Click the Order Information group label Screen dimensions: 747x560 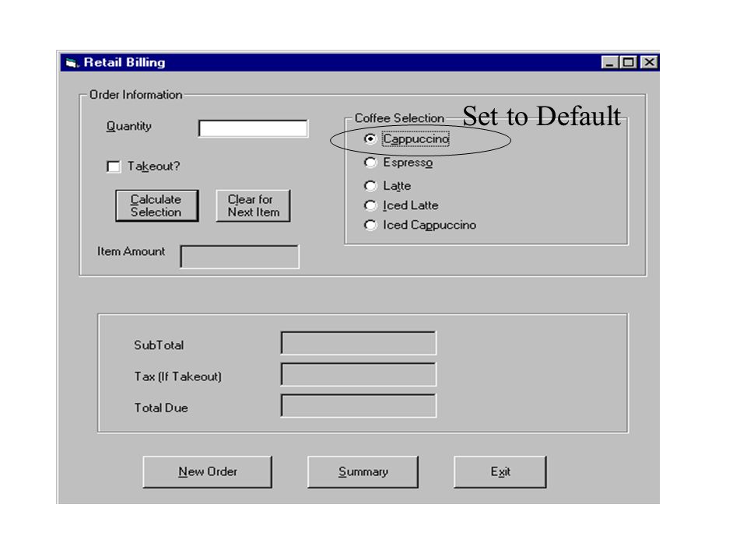click(135, 95)
